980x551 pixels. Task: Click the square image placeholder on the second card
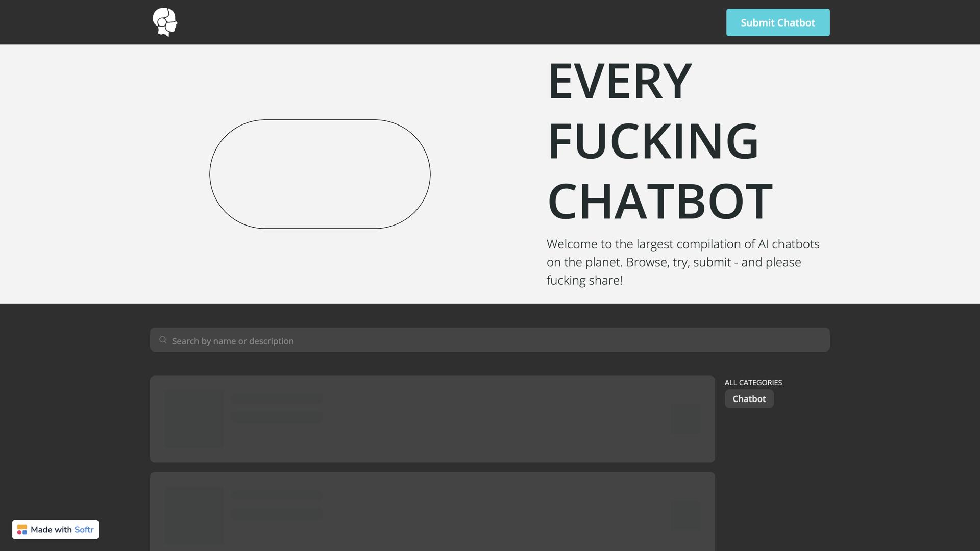click(193, 514)
